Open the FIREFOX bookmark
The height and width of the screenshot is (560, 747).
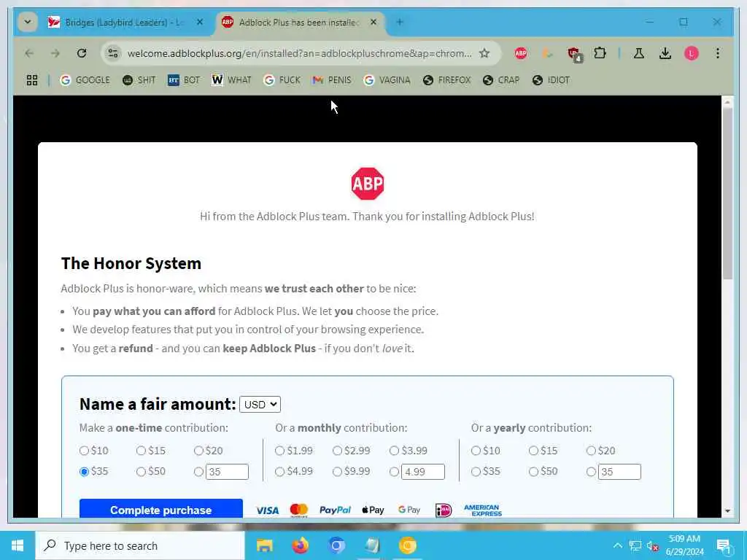(447, 80)
